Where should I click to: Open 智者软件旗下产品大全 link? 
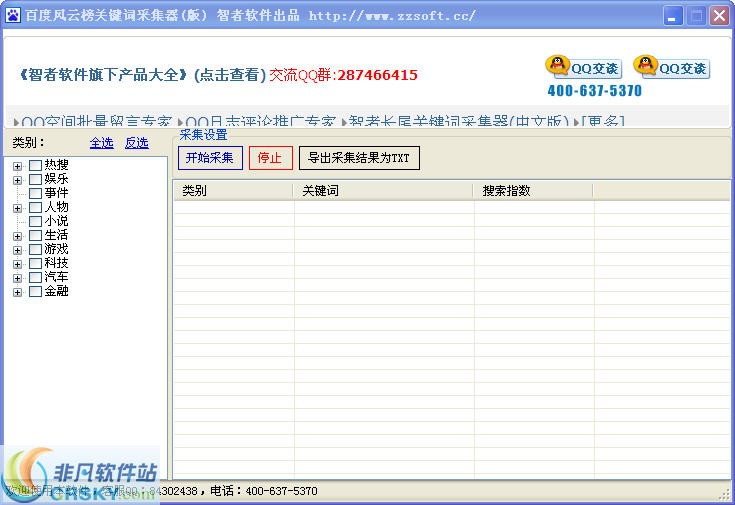click(103, 75)
